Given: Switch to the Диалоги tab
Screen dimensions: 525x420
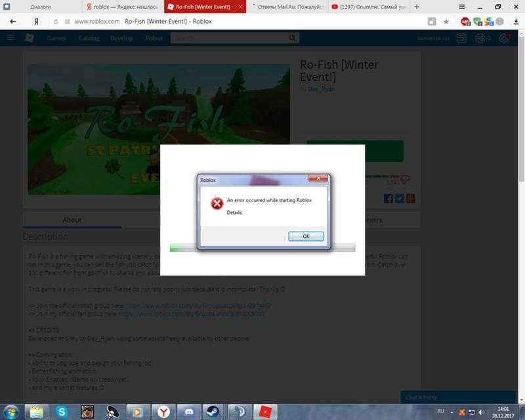Looking at the screenshot, I should coord(41,7).
